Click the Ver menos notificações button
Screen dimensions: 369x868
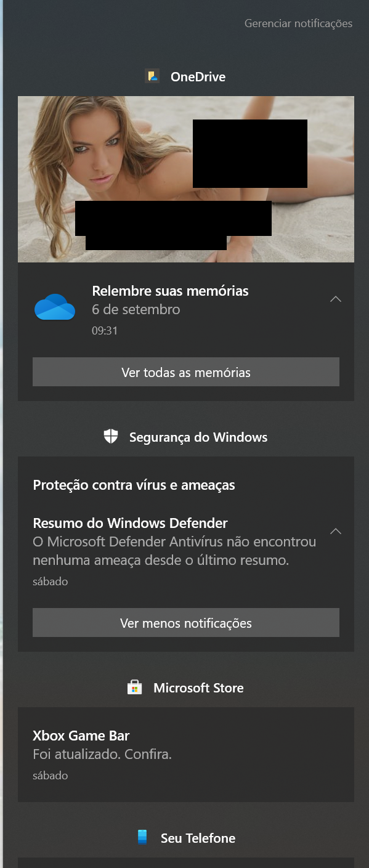186,623
